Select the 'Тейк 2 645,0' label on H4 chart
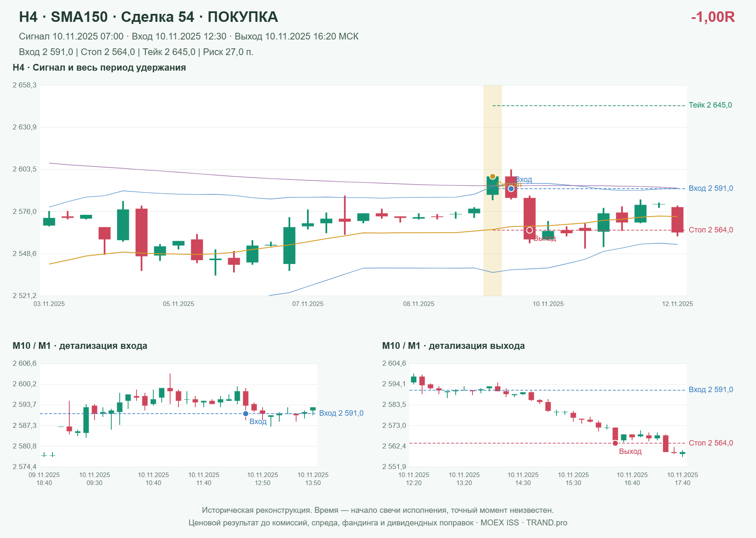Screen dimensions: 756x538 [x=710, y=105]
